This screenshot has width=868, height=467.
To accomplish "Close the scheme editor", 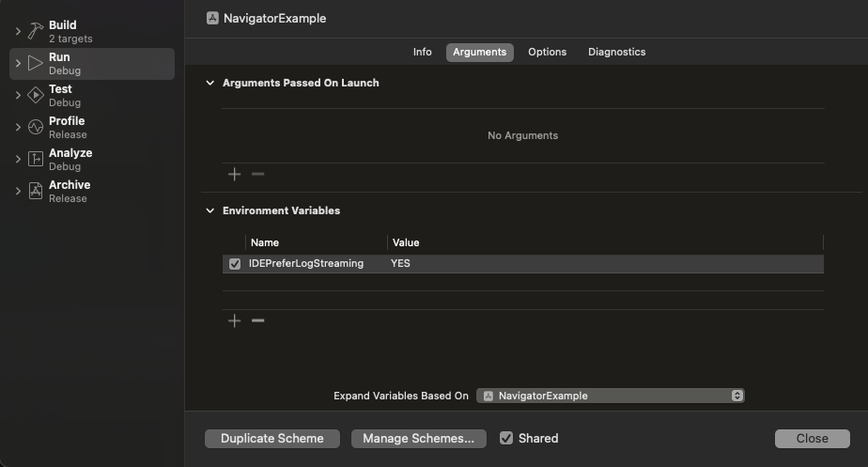I will pyautogui.click(x=812, y=438).
